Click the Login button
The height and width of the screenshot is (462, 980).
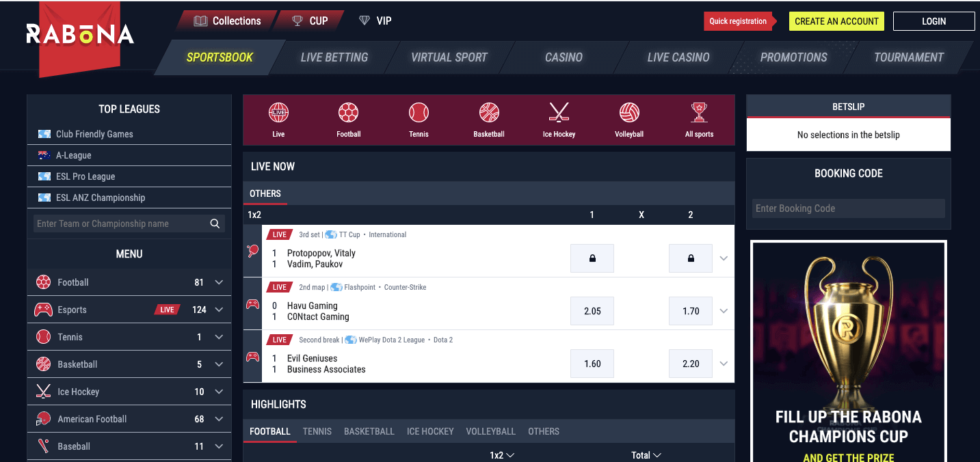(933, 21)
